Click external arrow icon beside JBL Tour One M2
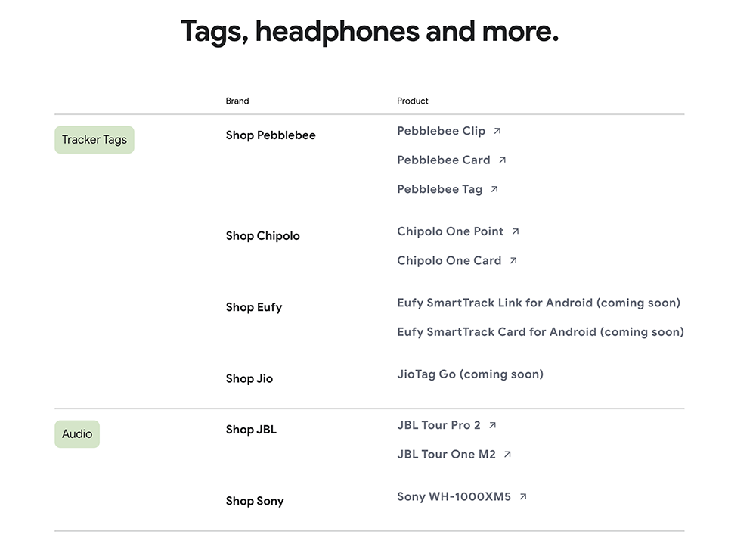This screenshot has height=550, width=756. (507, 454)
